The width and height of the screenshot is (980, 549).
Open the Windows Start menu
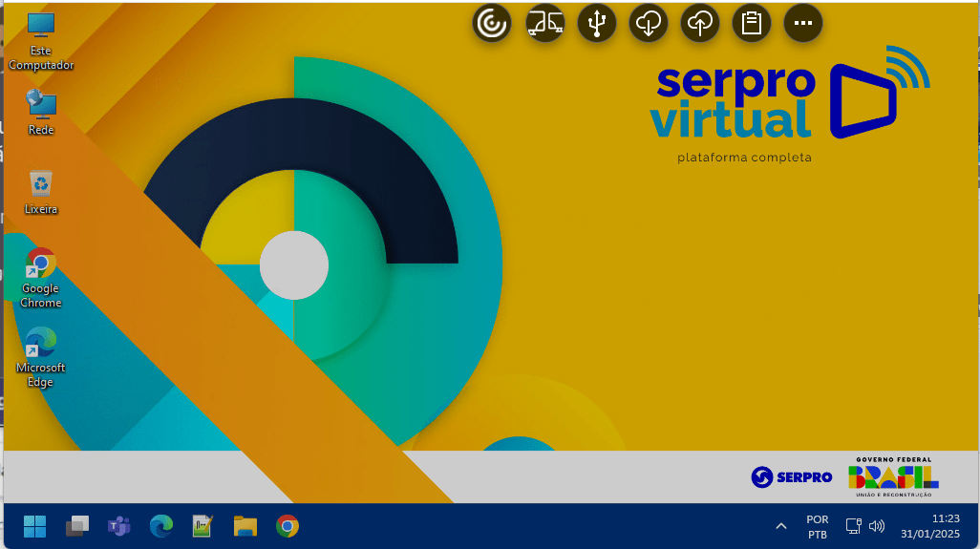pyautogui.click(x=35, y=526)
